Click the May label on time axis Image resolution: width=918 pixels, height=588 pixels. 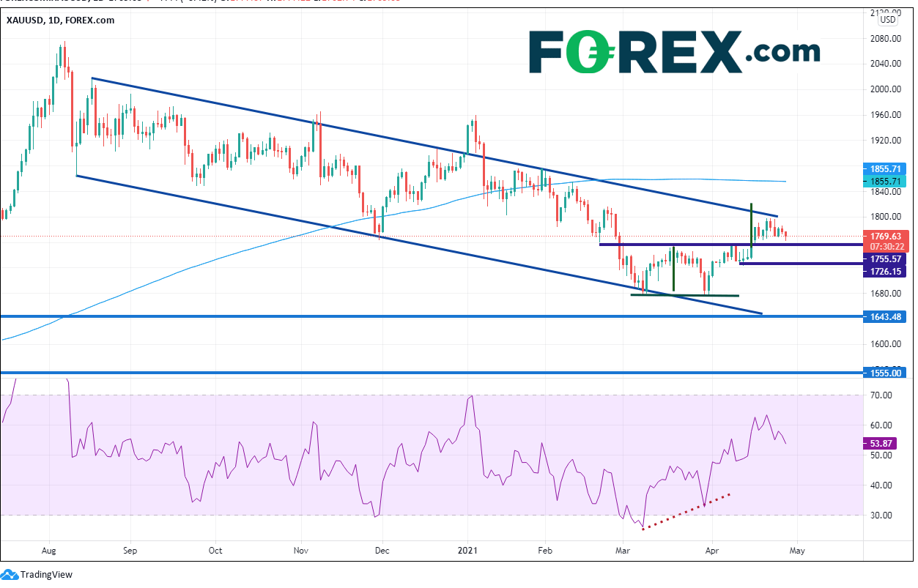pyautogui.click(x=797, y=549)
